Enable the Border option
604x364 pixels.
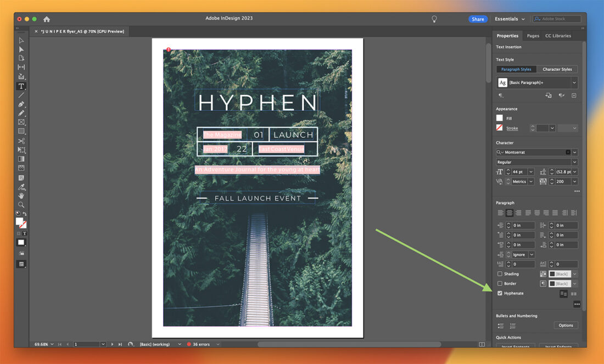[500, 283]
